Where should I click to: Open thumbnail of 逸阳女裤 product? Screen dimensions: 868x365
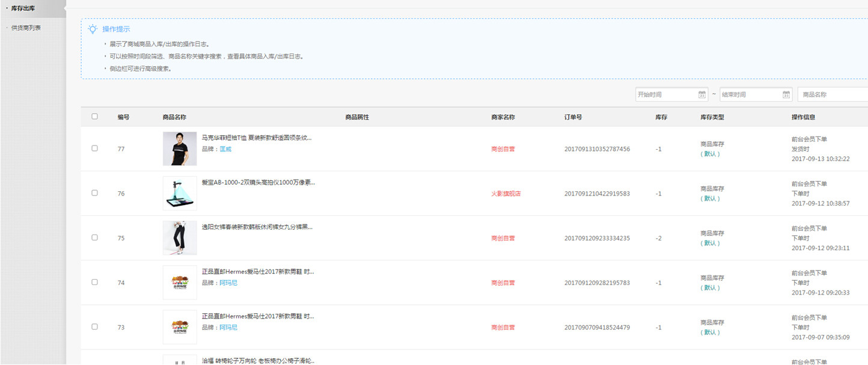click(180, 238)
